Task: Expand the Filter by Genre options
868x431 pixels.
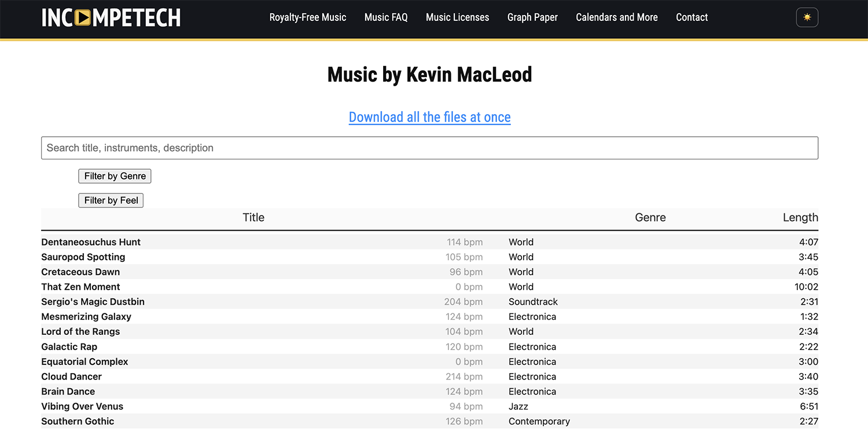Action: point(115,176)
